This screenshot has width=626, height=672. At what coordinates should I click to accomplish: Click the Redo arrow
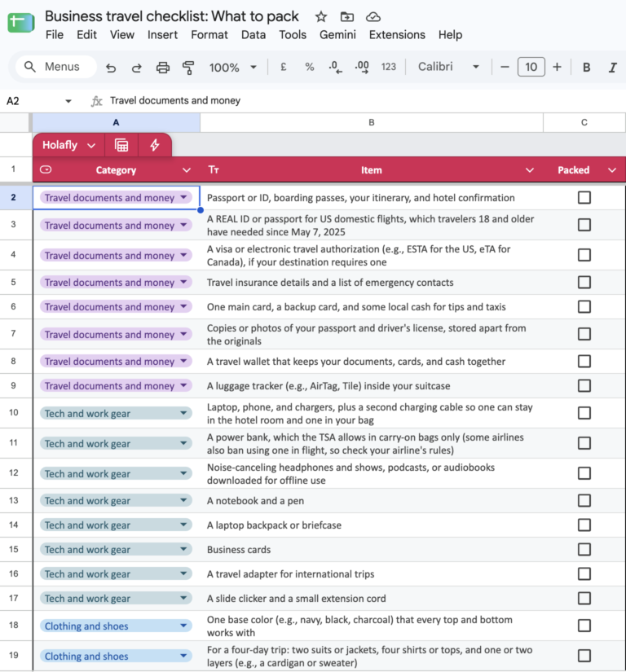click(x=136, y=68)
